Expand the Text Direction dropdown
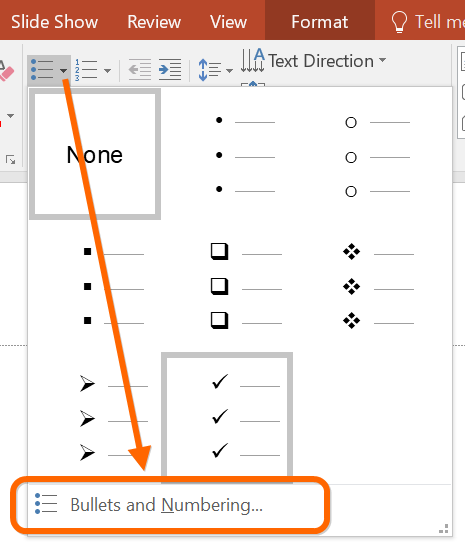 click(382, 60)
